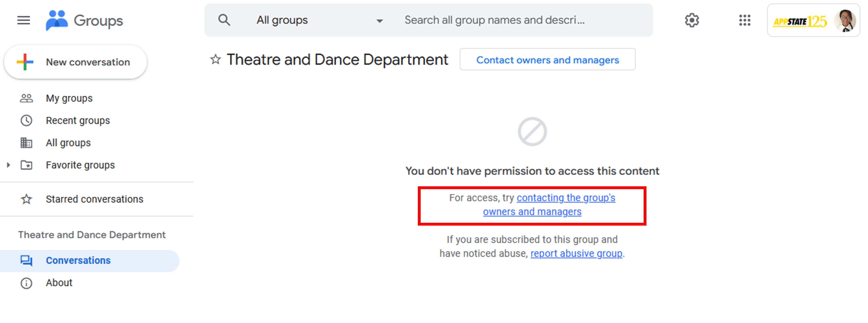
Task: Open Recent groups
Action: [78, 120]
